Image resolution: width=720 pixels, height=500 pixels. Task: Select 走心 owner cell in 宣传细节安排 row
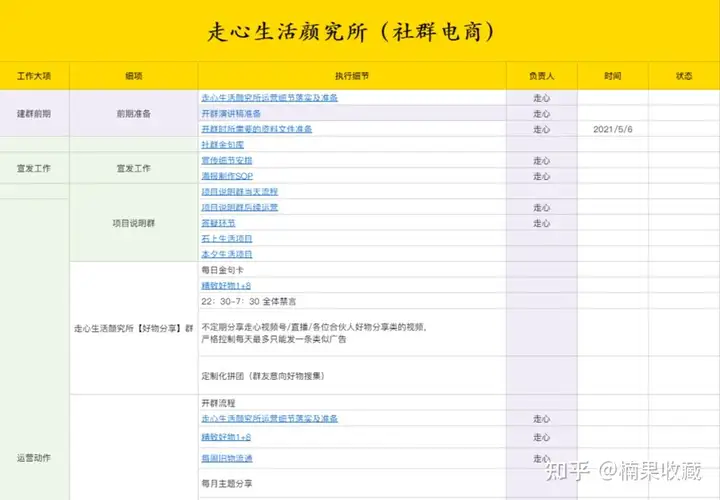click(541, 160)
